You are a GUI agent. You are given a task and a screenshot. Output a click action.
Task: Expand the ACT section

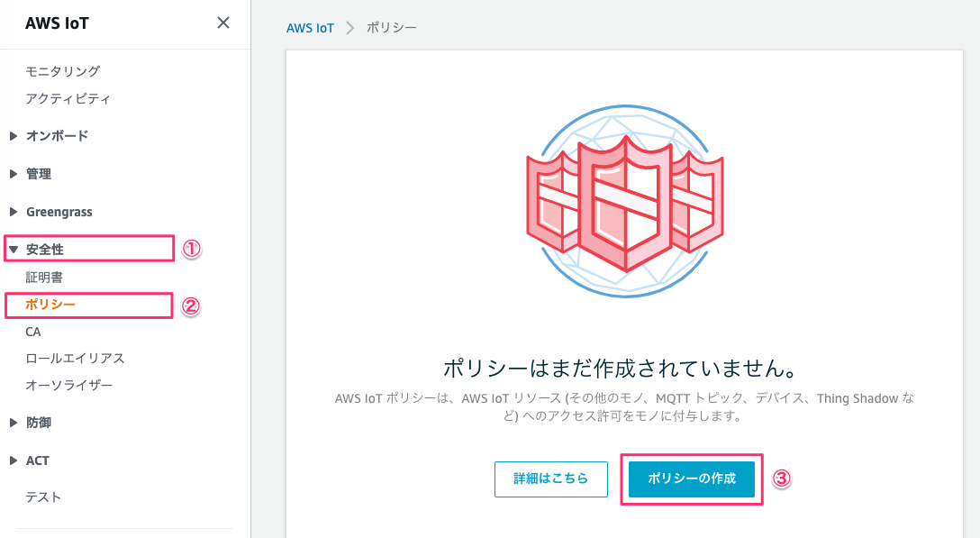(x=40, y=460)
